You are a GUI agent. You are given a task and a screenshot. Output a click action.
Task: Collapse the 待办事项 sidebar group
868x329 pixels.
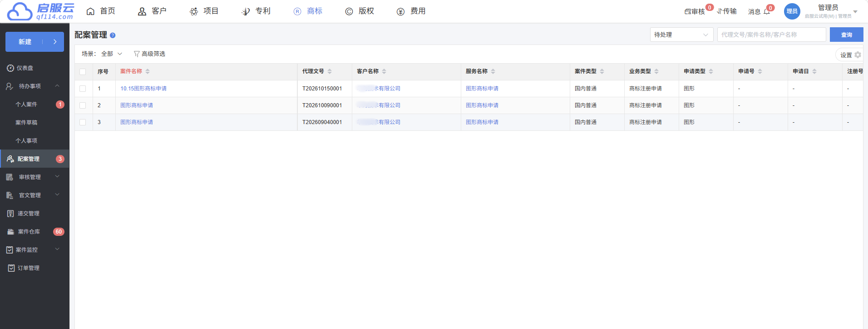point(57,86)
